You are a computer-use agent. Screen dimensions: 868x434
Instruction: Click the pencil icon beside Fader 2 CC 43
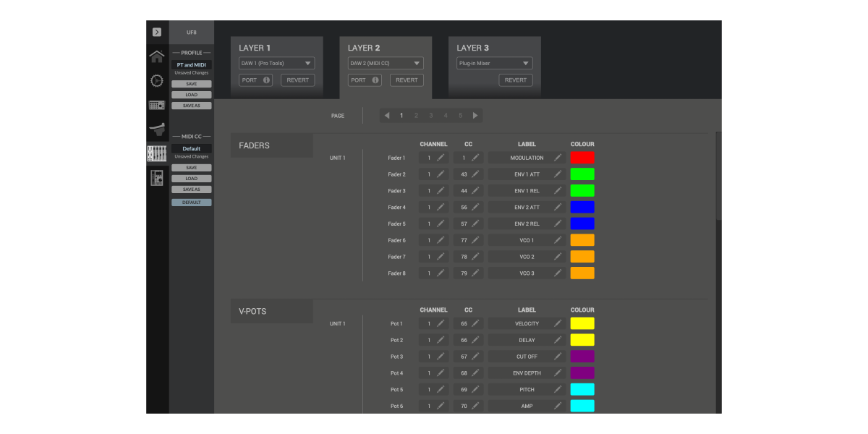pyautogui.click(x=475, y=174)
